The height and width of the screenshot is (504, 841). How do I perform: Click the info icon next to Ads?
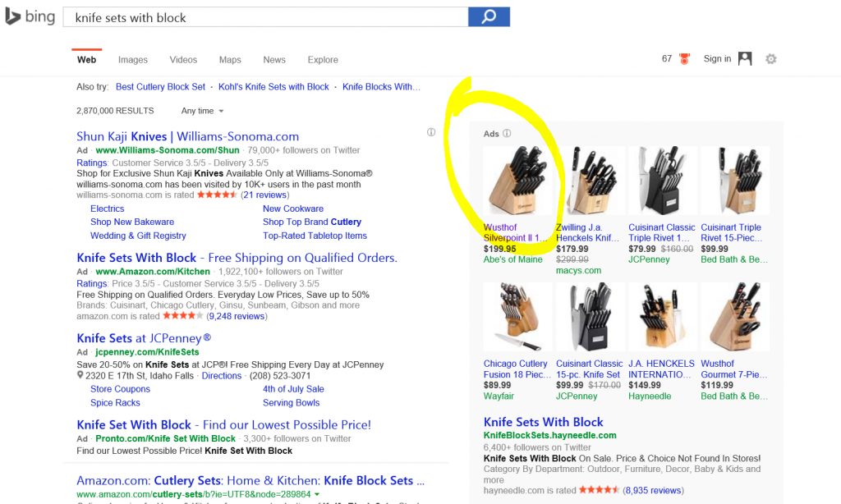tap(507, 134)
